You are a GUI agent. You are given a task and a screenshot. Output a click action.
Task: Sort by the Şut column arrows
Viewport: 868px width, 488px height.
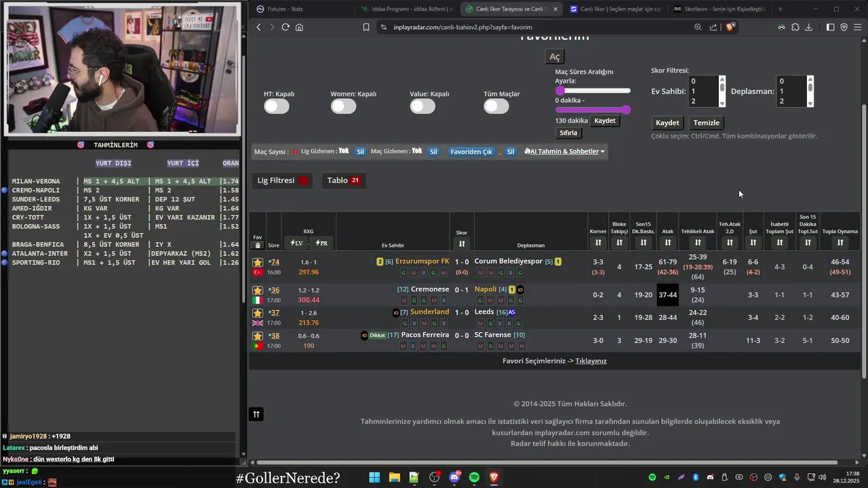753,243
